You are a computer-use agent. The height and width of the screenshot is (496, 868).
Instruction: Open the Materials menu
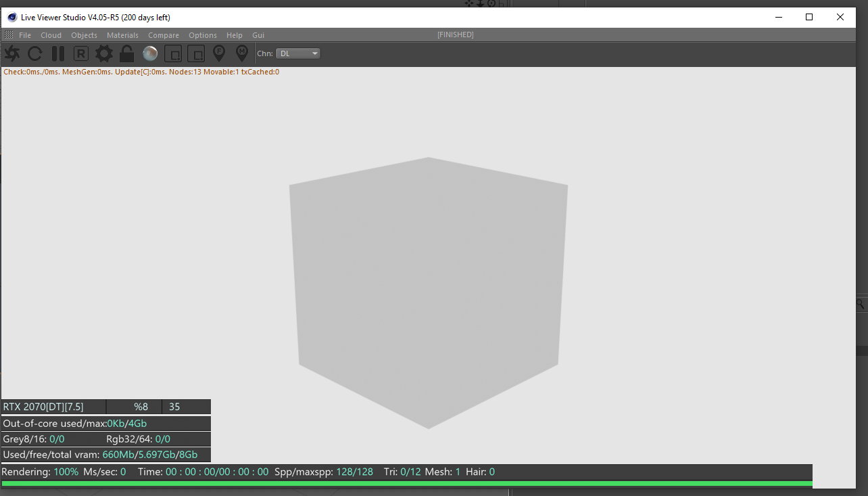(122, 35)
